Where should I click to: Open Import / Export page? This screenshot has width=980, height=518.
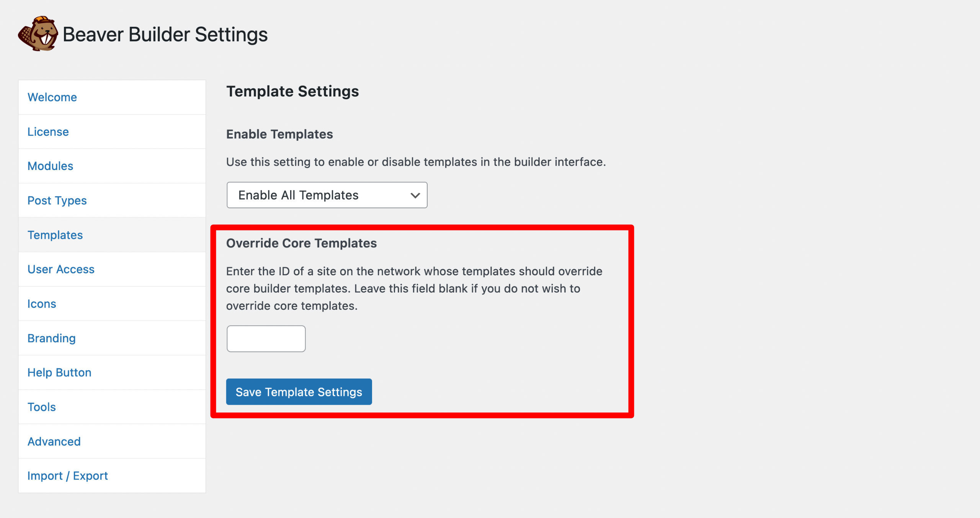67,476
